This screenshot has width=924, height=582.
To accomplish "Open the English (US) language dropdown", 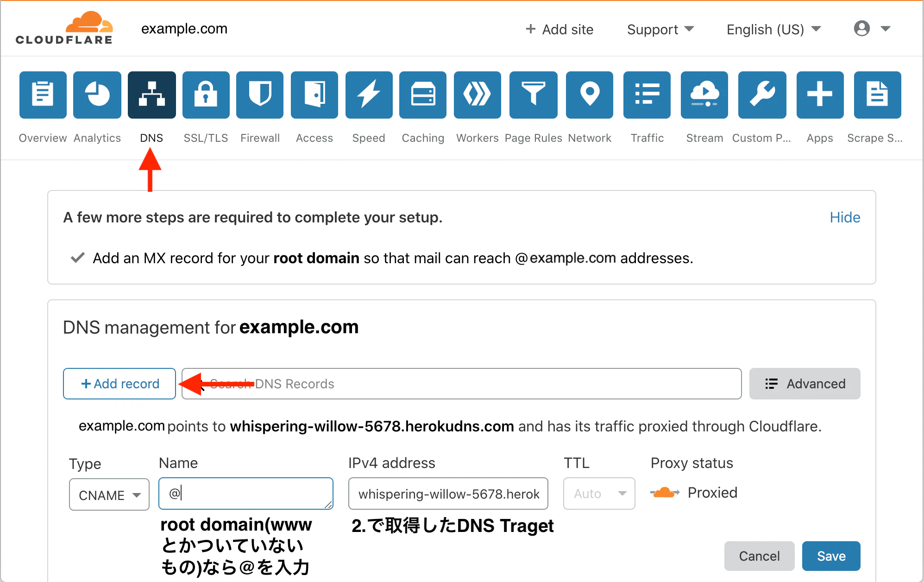I will pyautogui.click(x=773, y=29).
